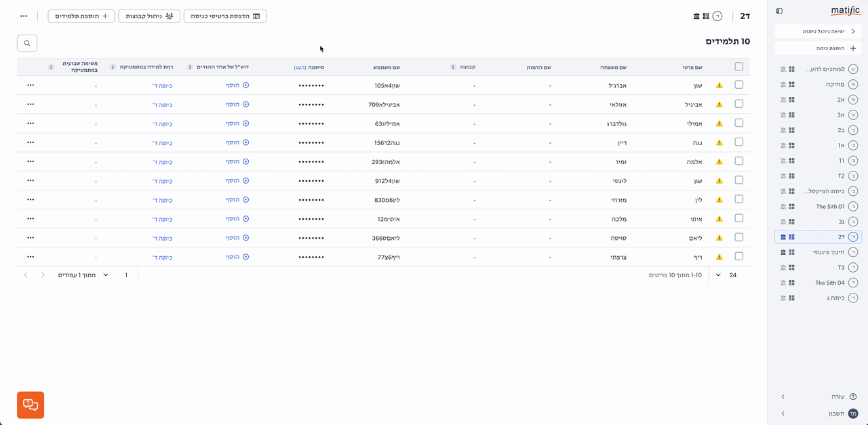Click the info icon next to קבוצה column
Image resolution: width=868 pixels, height=425 pixels.
tap(453, 67)
